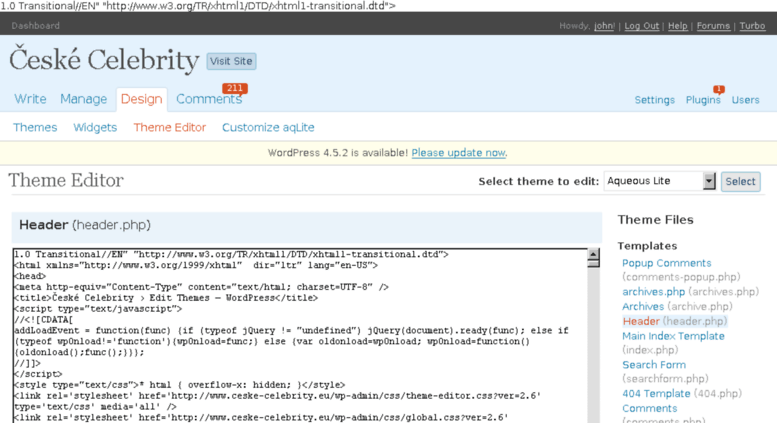Click the Turbo link
This screenshot has width=777, height=423.
752,26
